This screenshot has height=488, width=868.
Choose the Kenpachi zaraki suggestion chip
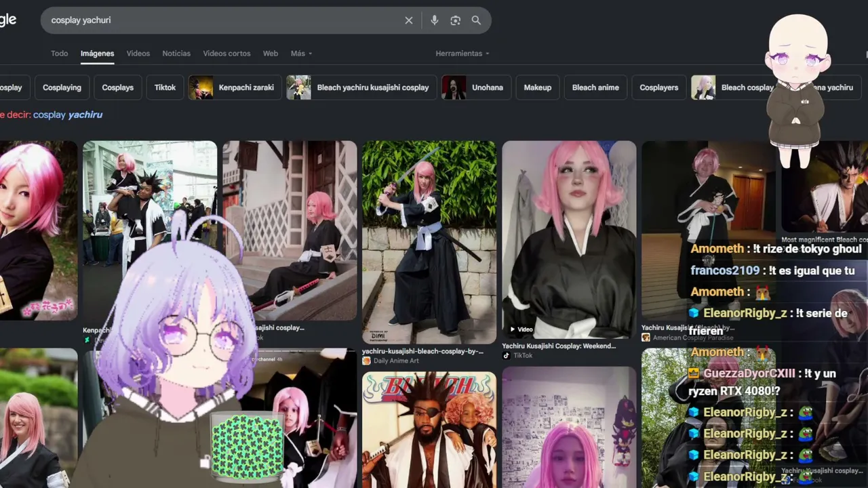click(235, 87)
